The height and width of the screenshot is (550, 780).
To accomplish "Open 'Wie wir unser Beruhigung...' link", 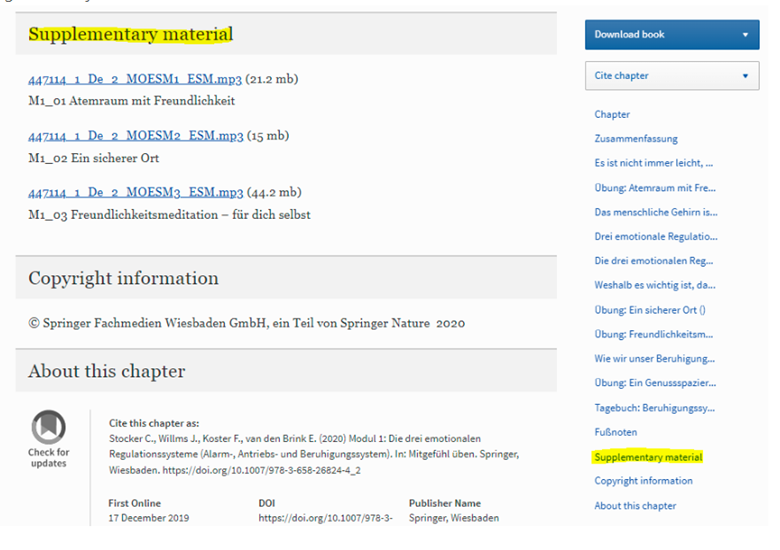I will tap(655, 359).
